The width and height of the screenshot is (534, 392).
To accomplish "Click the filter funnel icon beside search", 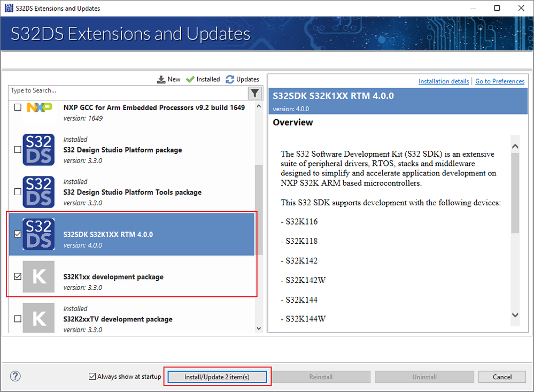I will tap(255, 93).
